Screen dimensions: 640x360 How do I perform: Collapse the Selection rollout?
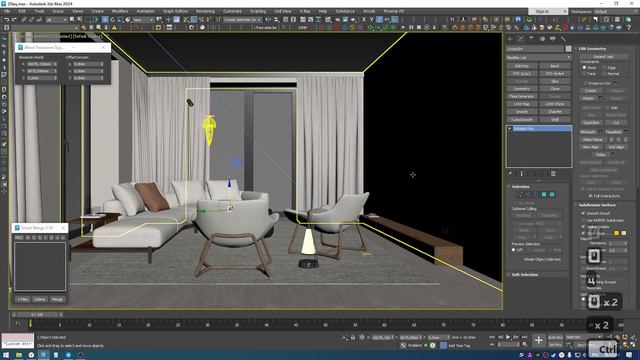point(520,187)
